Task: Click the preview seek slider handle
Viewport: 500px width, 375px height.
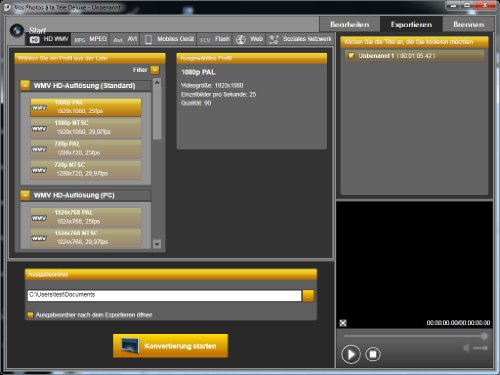Action: pyautogui.click(x=484, y=336)
